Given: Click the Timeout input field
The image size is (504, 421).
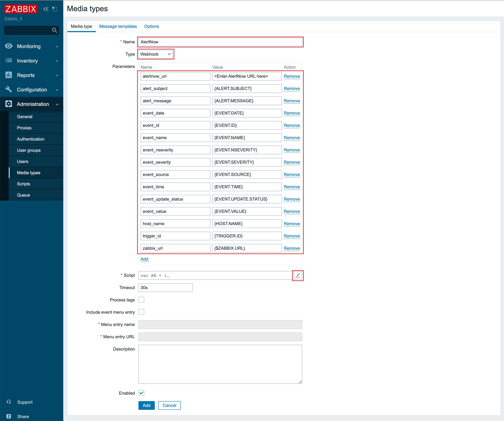Looking at the screenshot, I should coord(165,288).
